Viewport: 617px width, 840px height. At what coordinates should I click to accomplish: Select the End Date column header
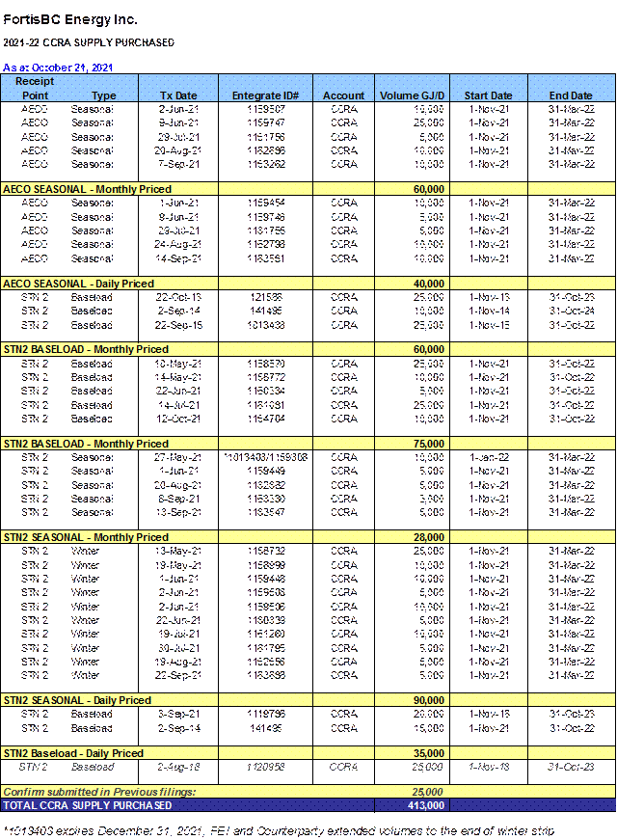point(571,95)
